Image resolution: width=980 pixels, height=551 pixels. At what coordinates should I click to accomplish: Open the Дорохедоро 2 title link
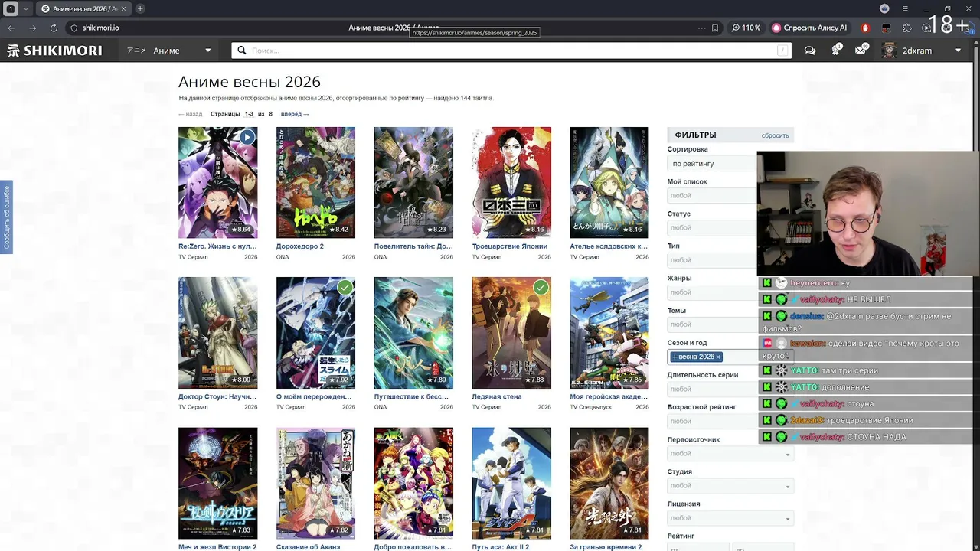point(300,246)
